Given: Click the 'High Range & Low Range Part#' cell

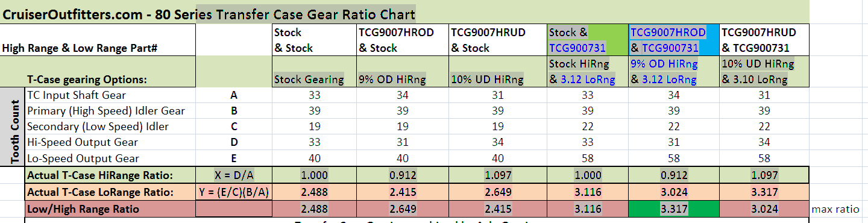Looking at the screenshot, I should [98, 40].
